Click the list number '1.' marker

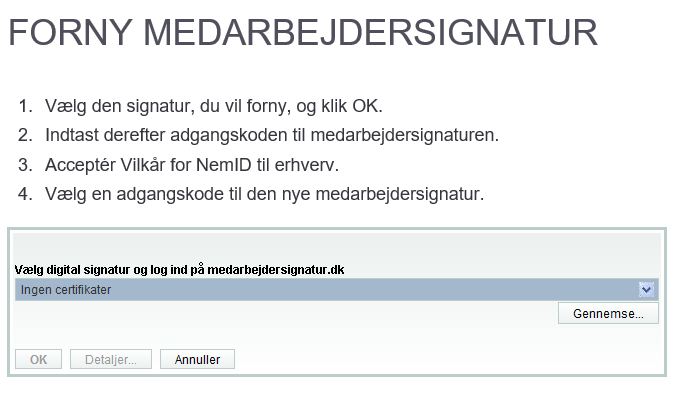coord(26,106)
